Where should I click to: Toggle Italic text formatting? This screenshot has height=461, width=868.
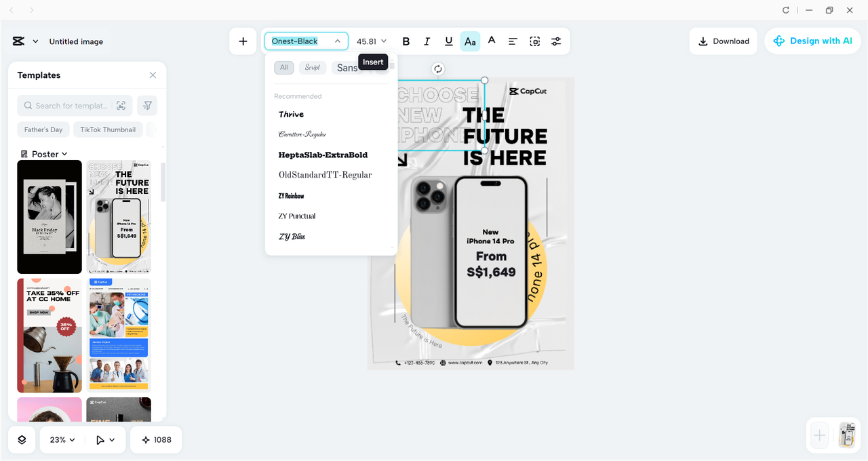pyautogui.click(x=427, y=41)
